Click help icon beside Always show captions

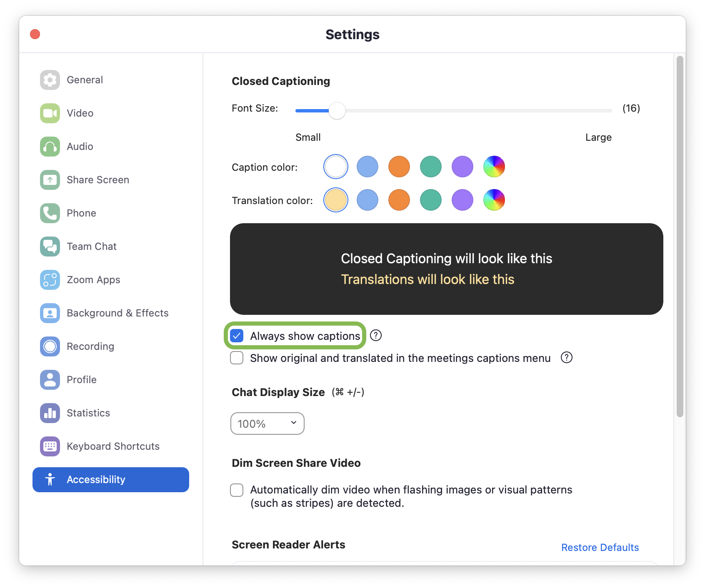tap(376, 335)
